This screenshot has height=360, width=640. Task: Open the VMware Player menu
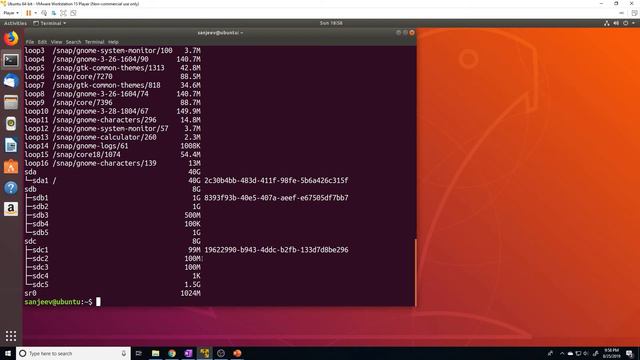[x=11, y=13]
